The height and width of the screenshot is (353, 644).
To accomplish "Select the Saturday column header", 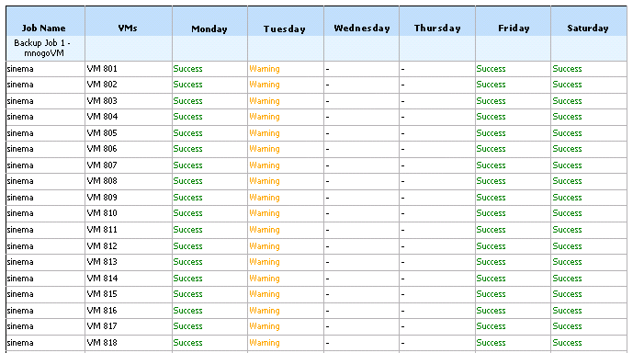I will click(588, 28).
